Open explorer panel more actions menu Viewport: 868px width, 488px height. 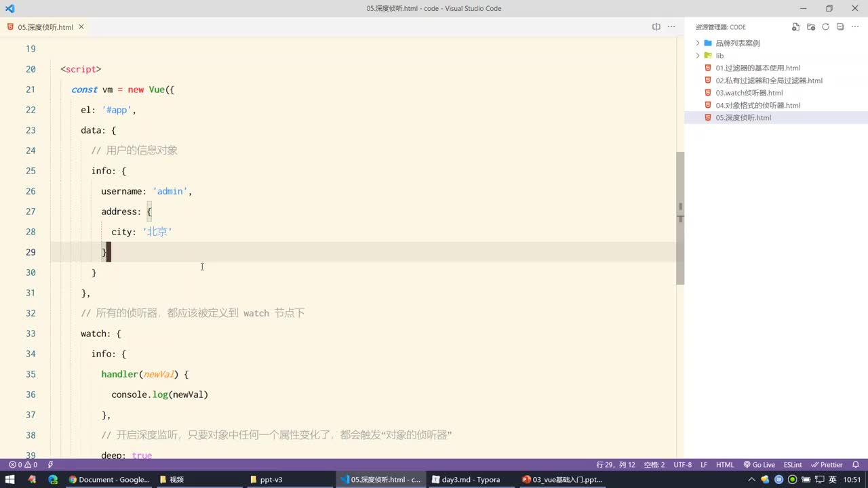(x=854, y=27)
